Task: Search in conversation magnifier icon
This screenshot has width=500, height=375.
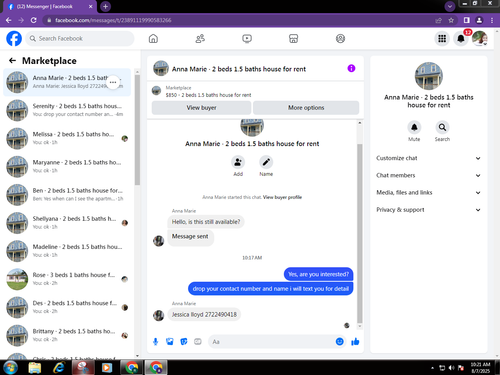Action: (442, 127)
